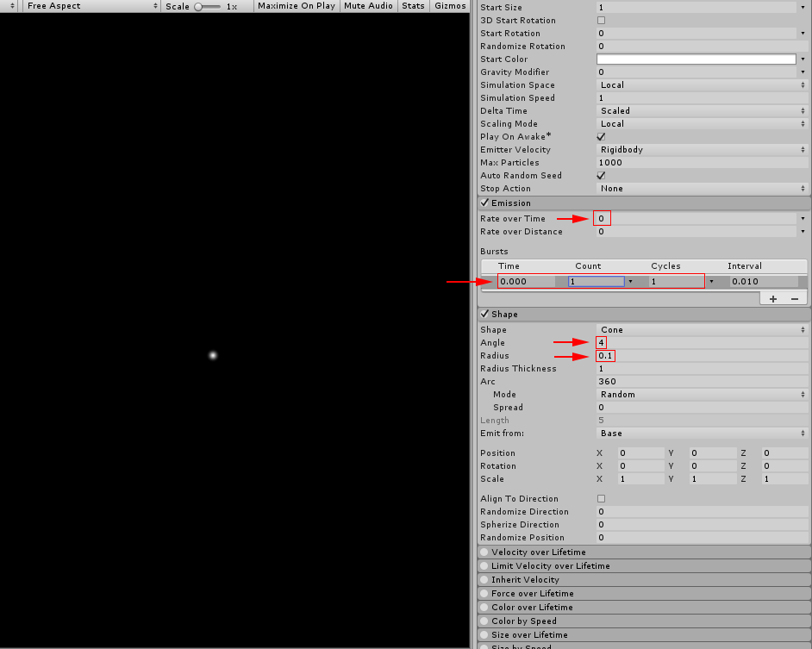
Task: Click the Radius Thickness value field
Action: 702,369
